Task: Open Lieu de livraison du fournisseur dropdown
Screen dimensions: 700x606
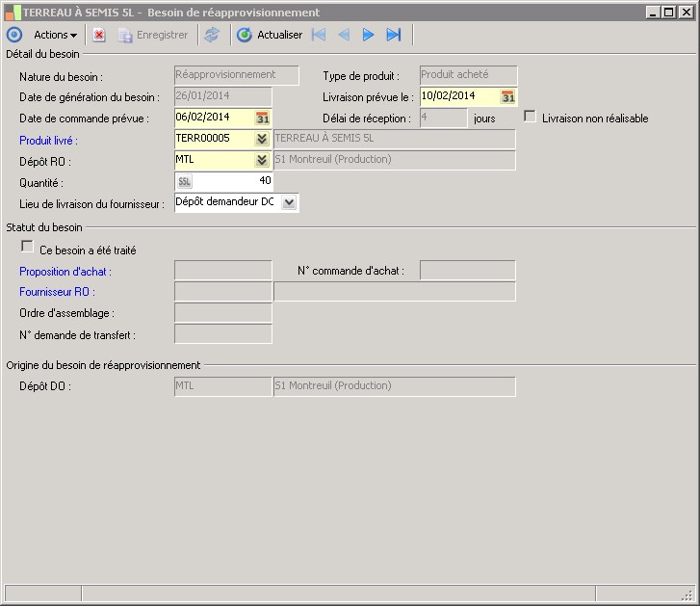Action: [x=289, y=203]
